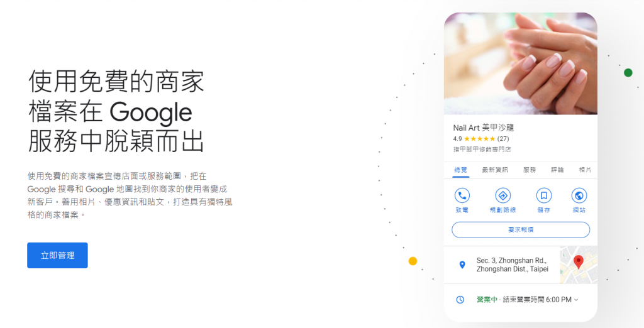Tap the bookmark save (儲存) icon
This screenshot has width=644, height=328.
tap(544, 196)
